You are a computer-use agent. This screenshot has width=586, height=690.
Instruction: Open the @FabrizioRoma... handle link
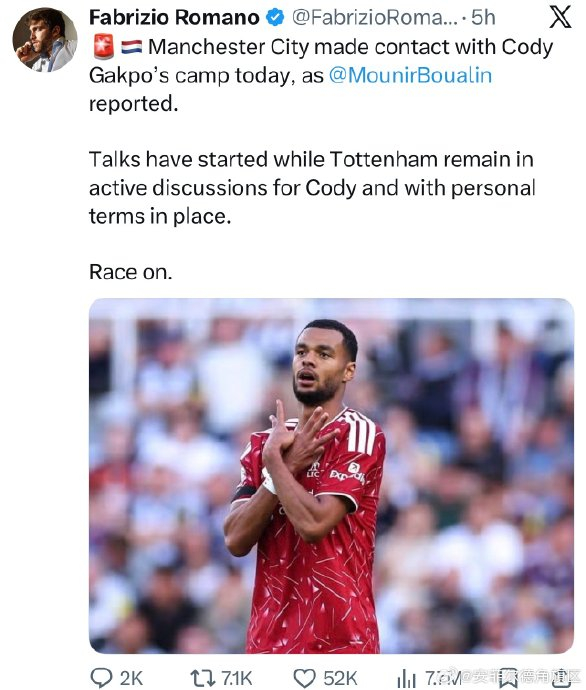tap(375, 18)
